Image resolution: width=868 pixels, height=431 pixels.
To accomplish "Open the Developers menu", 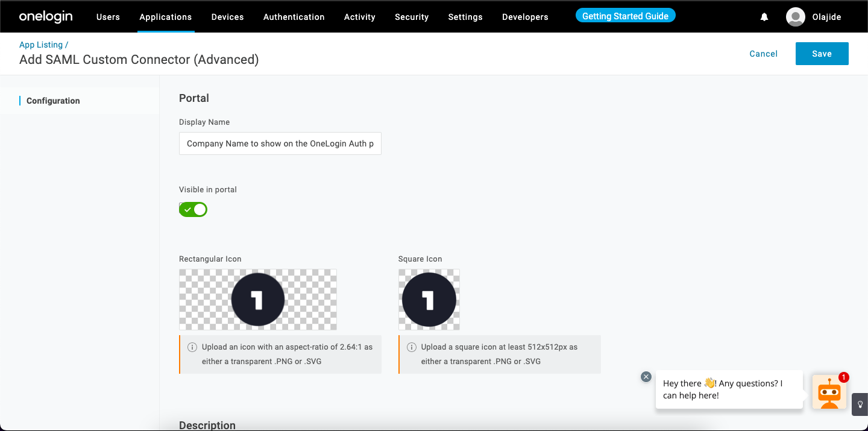I will (x=525, y=17).
